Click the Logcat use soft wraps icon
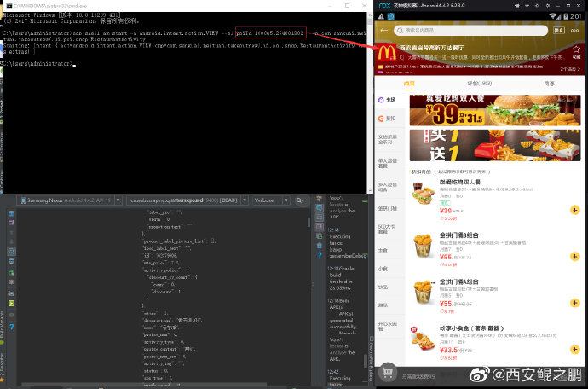This screenshot has width=588, height=389. (11, 251)
